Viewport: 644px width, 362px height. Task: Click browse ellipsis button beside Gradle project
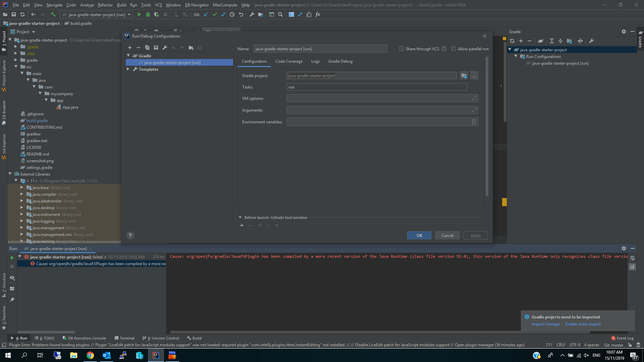click(474, 76)
